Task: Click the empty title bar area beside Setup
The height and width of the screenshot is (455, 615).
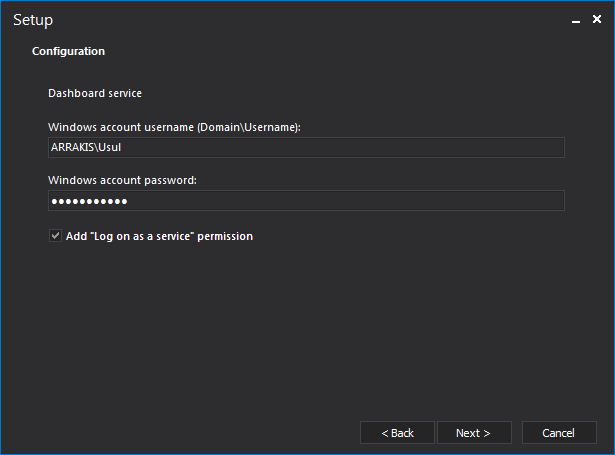Action: coord(300,20)
